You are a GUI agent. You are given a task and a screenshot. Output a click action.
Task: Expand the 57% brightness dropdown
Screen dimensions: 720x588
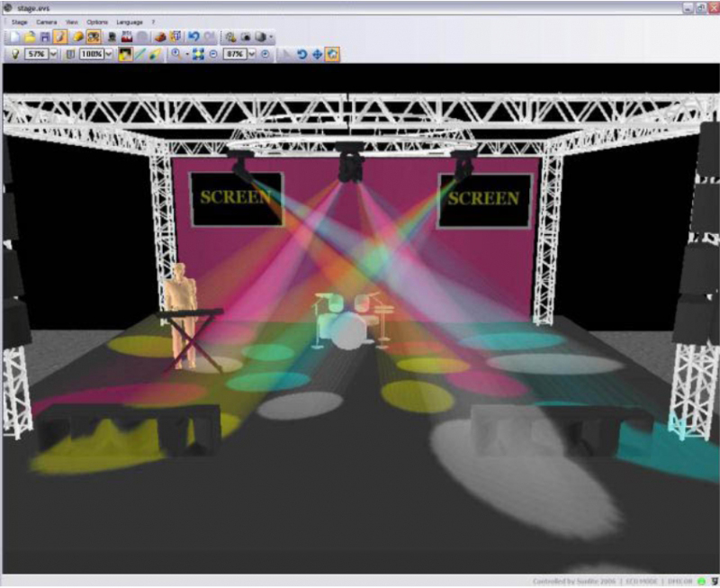click(x=53, y=54)
